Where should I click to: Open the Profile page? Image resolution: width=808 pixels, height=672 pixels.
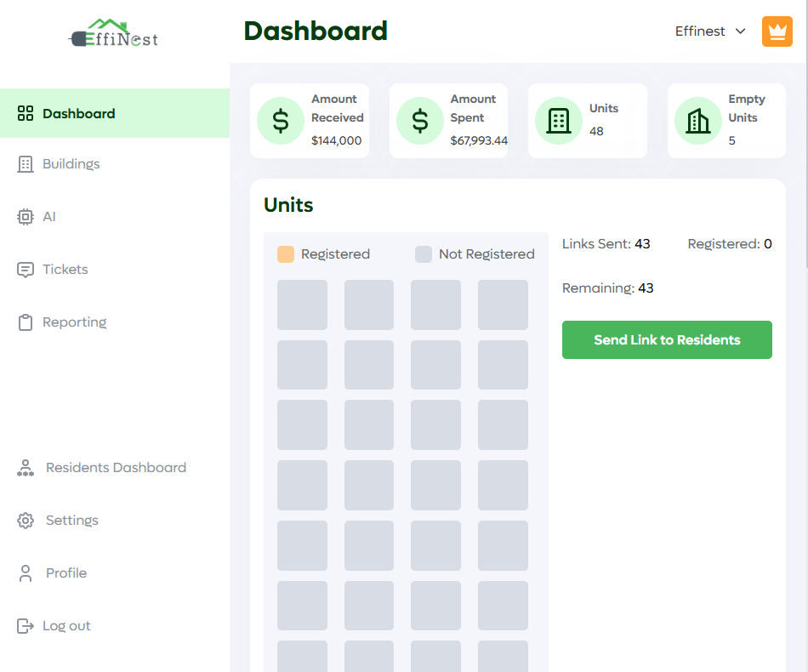pyautogui.click(x=66, y=573)
